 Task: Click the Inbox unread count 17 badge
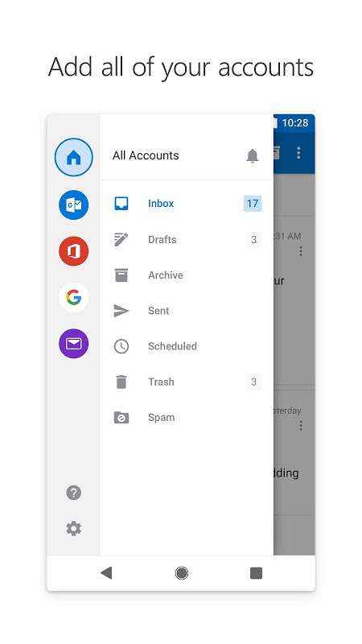253,204
